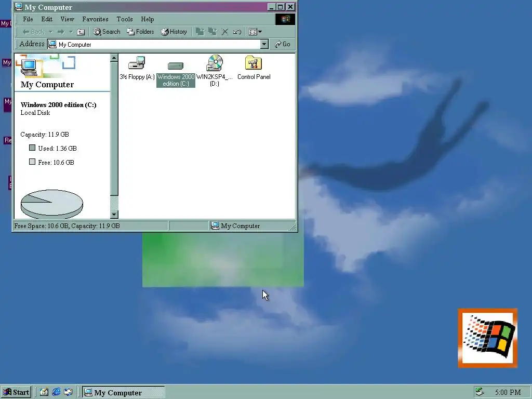Click the 'Used: 1.36 GB' text
The image size is (532, 399).
coord(57,148)
